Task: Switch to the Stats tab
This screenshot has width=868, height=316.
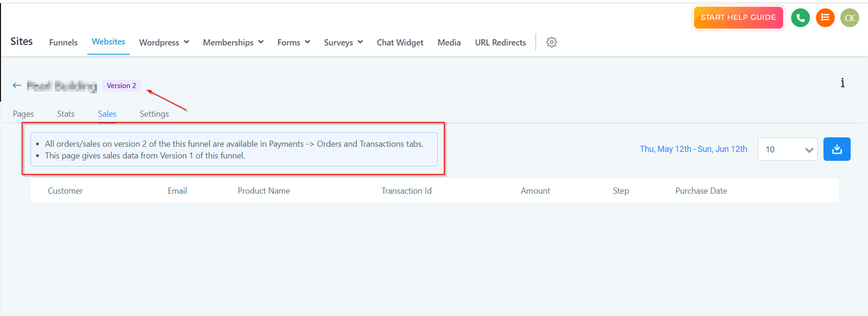Action: click(66, 114)
